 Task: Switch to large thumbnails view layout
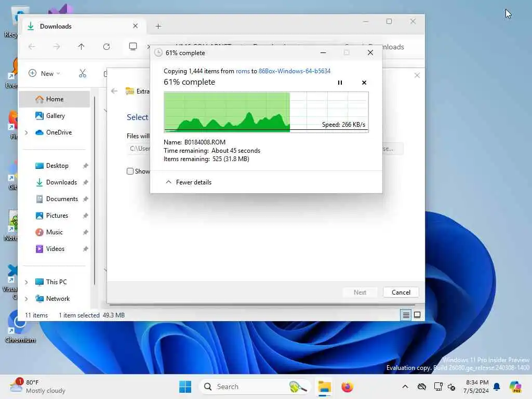[417, 315]
